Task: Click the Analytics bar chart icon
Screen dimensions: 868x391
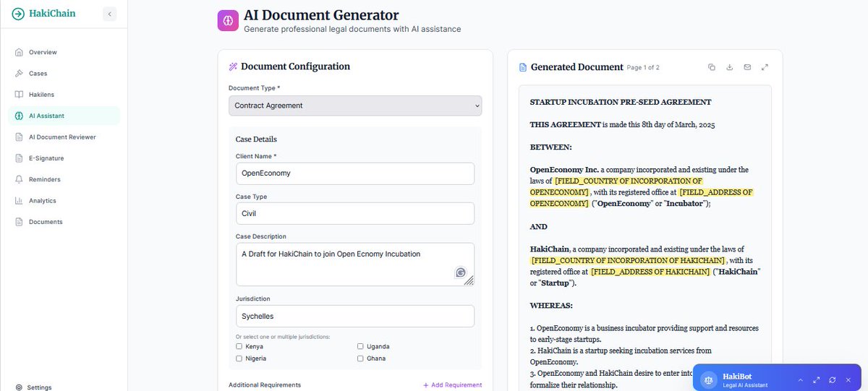Action: click(19, 200)
